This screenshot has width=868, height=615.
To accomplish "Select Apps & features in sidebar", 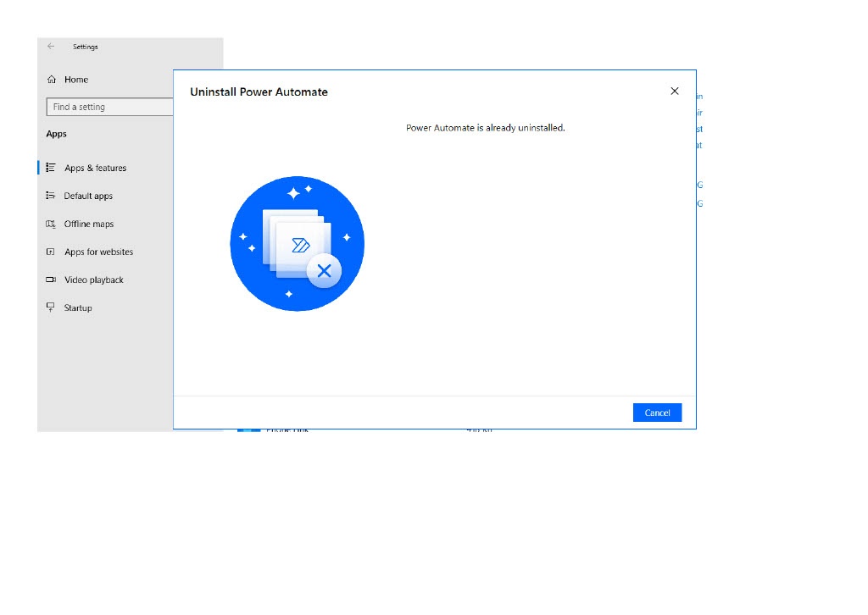I will [x=95, y=168].
